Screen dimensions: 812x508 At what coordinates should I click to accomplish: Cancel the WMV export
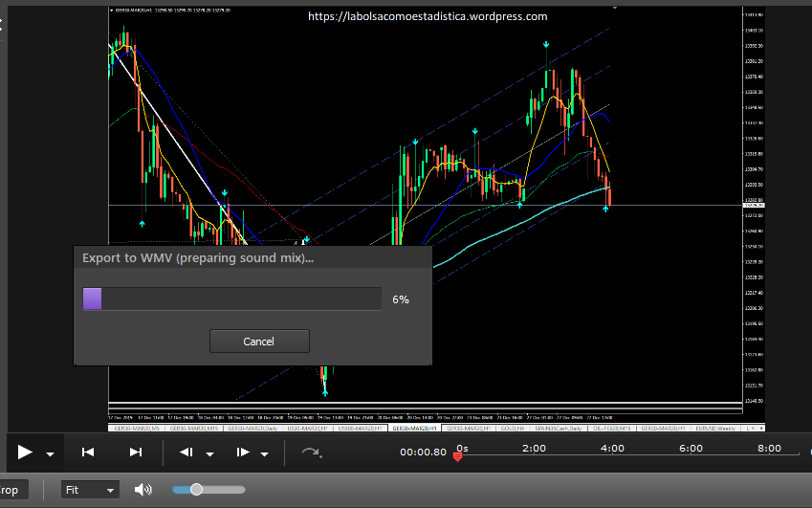(x=259, y=342)
